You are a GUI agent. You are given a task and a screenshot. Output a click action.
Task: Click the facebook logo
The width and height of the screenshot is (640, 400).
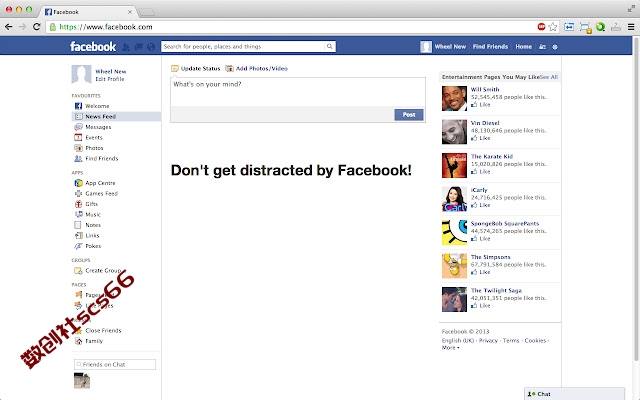coord(93,47)
